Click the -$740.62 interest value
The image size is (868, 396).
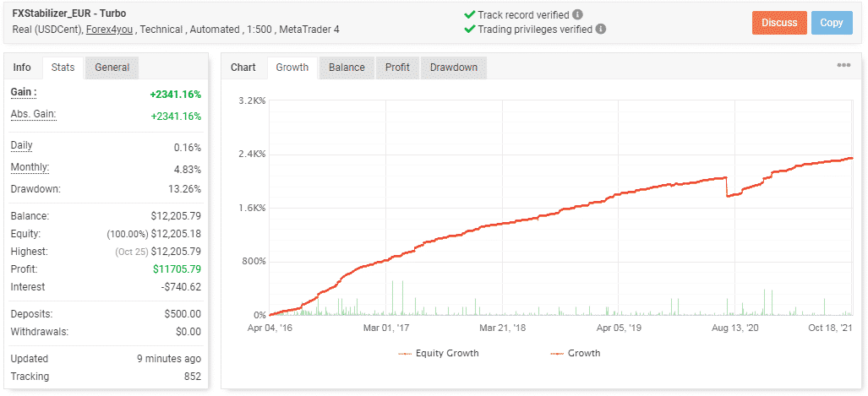180,287
